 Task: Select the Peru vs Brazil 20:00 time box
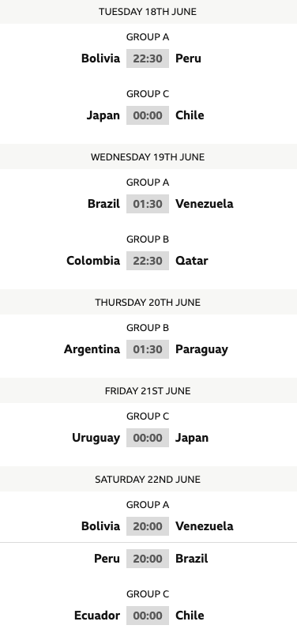pos(148,559)
